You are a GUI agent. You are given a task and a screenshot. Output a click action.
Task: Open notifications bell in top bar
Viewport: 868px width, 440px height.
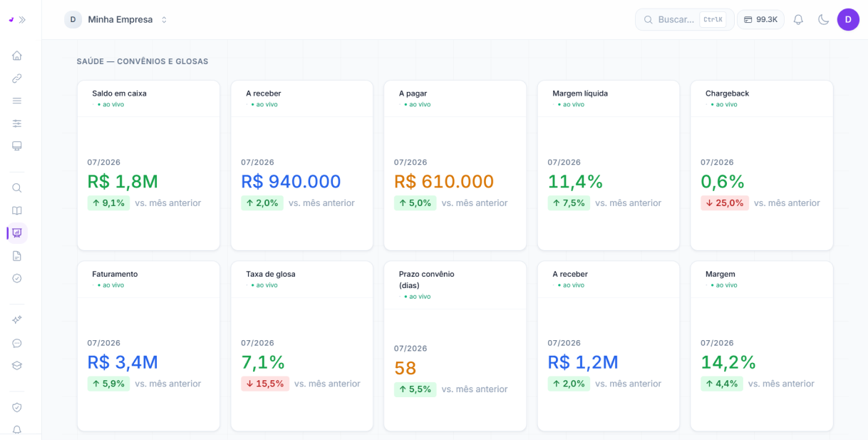(x=798, y=20)
